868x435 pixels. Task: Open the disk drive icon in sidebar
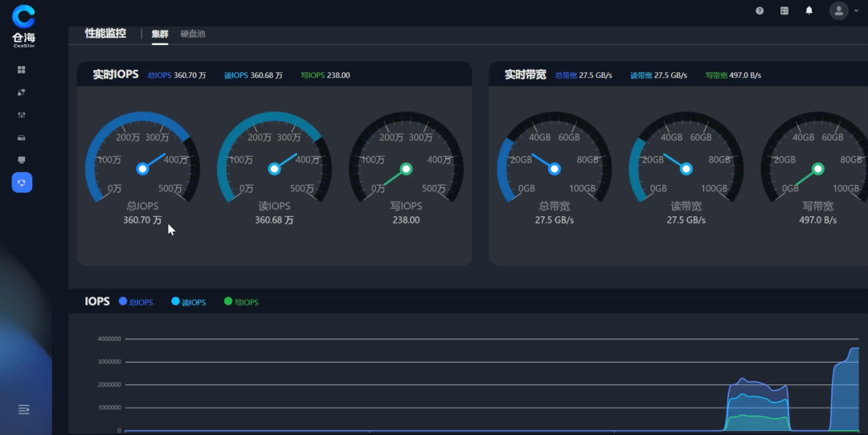[x=22, y=137]
